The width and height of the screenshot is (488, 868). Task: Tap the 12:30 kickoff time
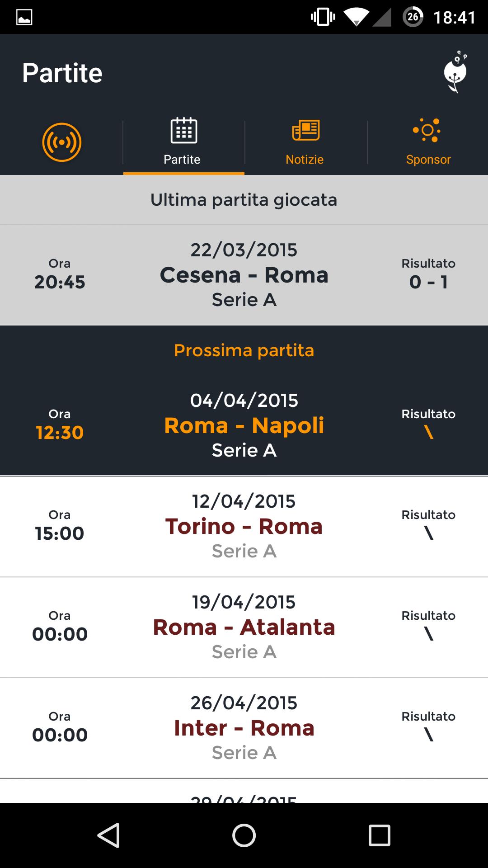point(60,433)
